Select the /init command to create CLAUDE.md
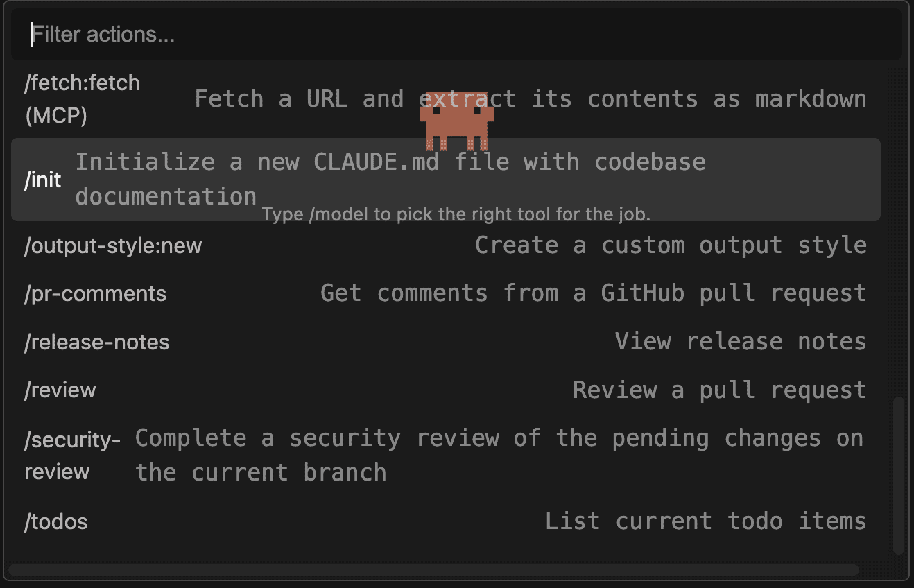This screenshot has width=914, height=588. click(43, 180)
